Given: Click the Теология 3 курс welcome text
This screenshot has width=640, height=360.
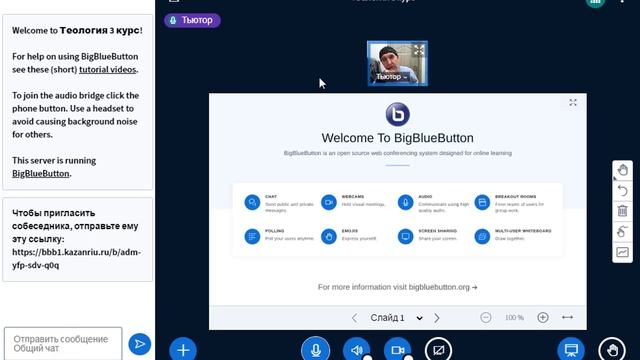Looking at the screenshot, I should coord(100,30).
